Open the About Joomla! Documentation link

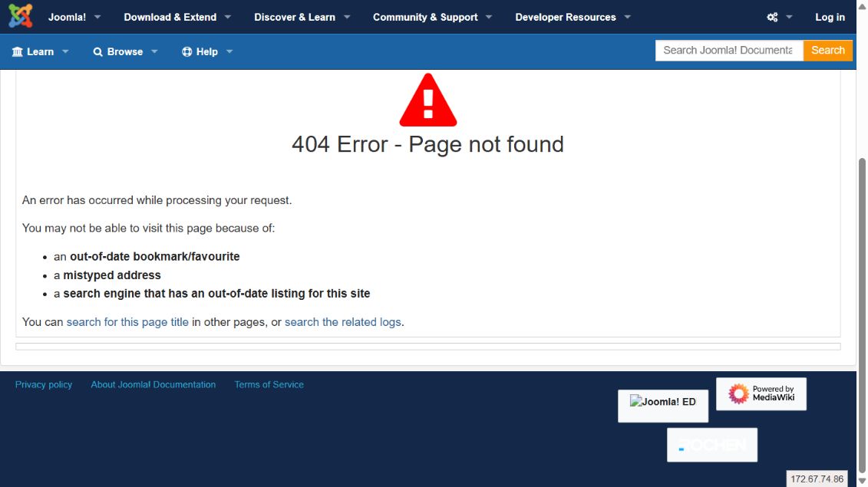click(x=153, y=385)
